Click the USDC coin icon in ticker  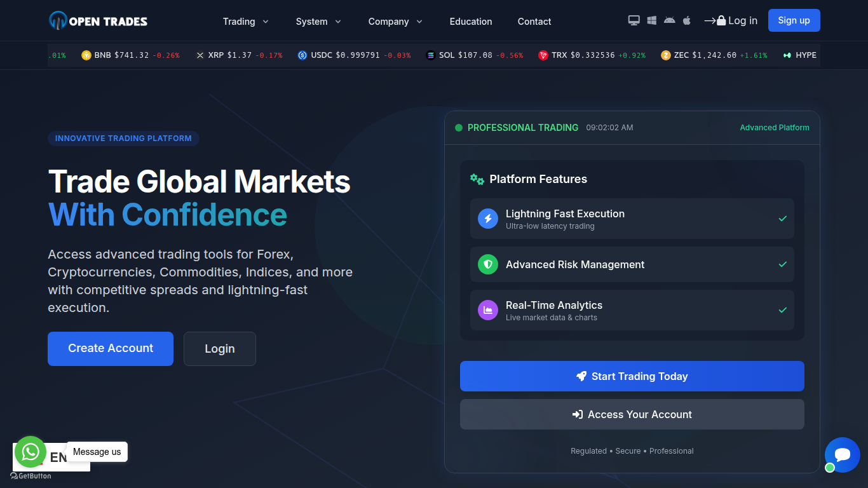pyautogui.click(x=302, y=55)
